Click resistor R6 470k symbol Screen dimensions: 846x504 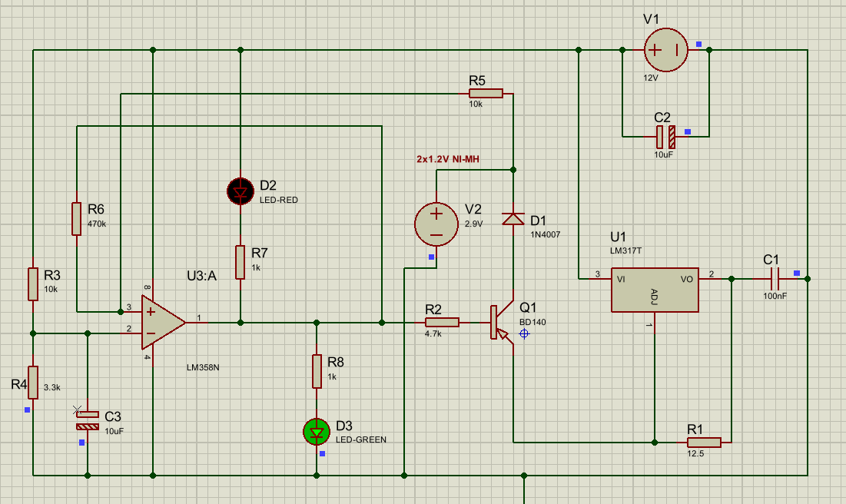pyautogui.click(x=77, y=218)
